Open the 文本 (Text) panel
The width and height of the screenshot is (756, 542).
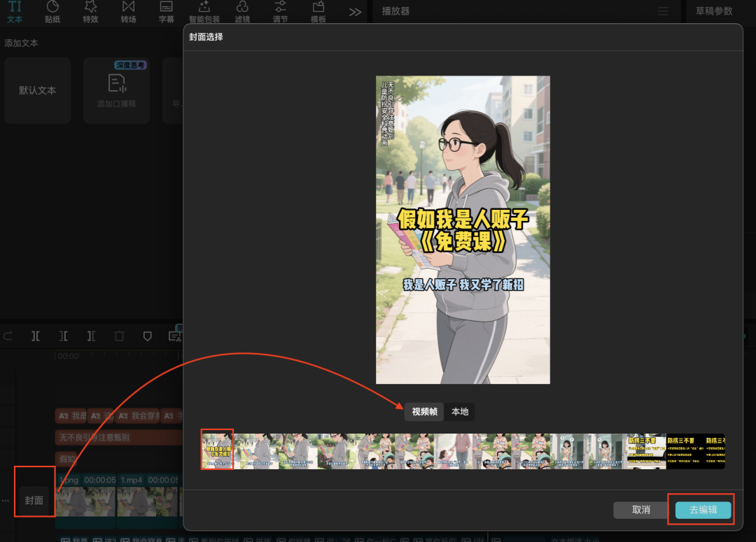point(14,13)
